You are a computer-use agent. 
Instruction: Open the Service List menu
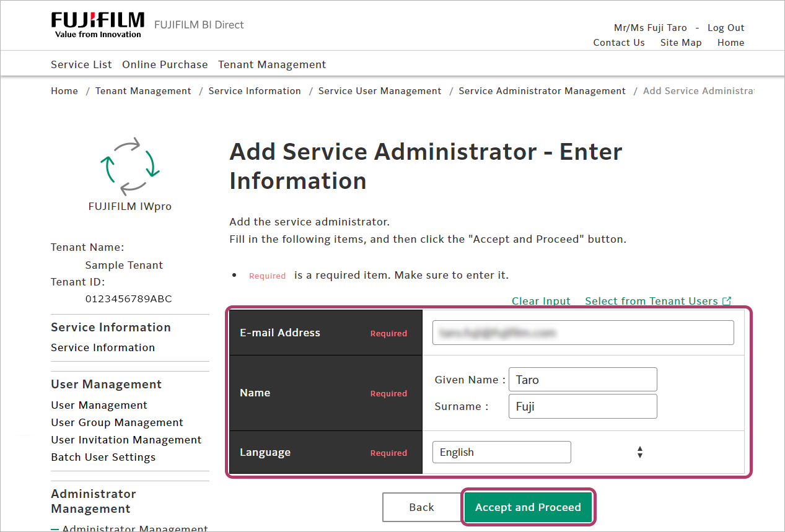81,64
